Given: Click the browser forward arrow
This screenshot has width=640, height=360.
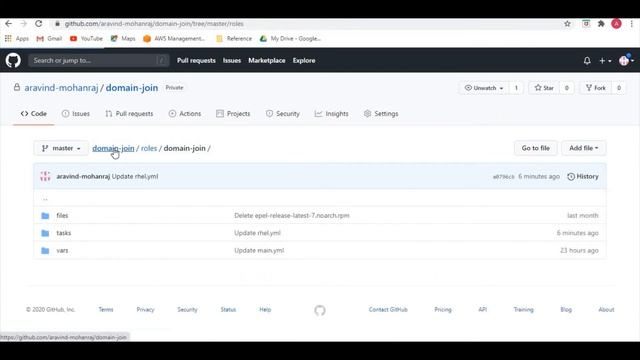Looking at the screenshot, I should pyautogui.click(x=23, y=24).
